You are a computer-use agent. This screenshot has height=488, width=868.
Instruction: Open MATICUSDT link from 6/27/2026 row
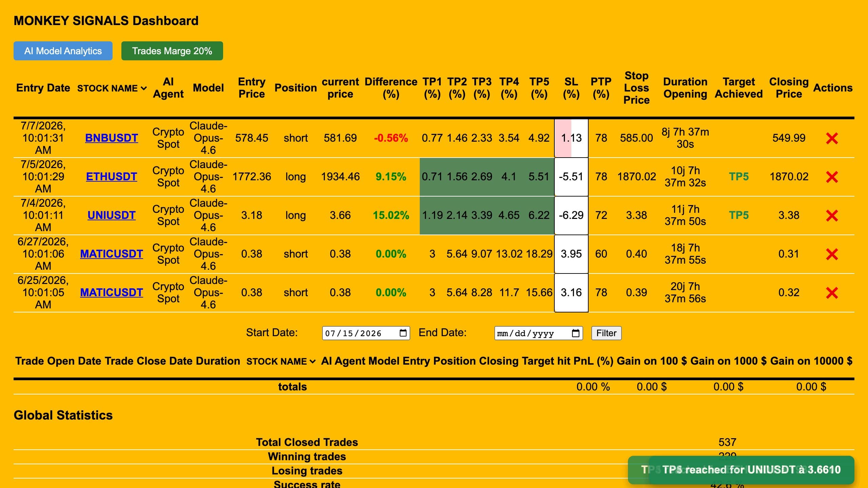click(x=111, y=254)
